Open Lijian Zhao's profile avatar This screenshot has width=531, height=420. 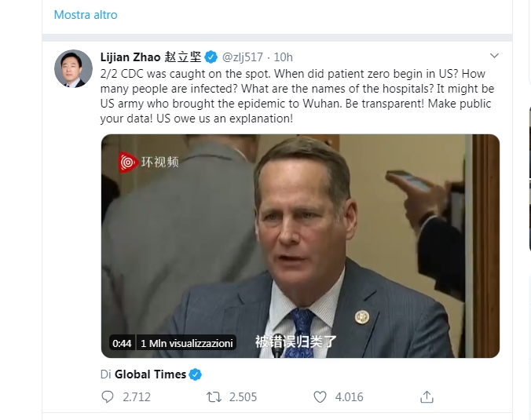[x=73, y=68]
